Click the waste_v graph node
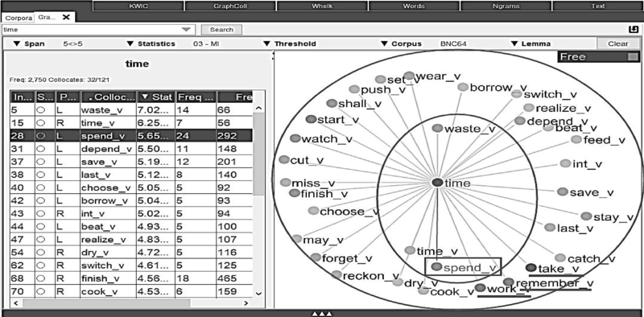 click(438, 128)
